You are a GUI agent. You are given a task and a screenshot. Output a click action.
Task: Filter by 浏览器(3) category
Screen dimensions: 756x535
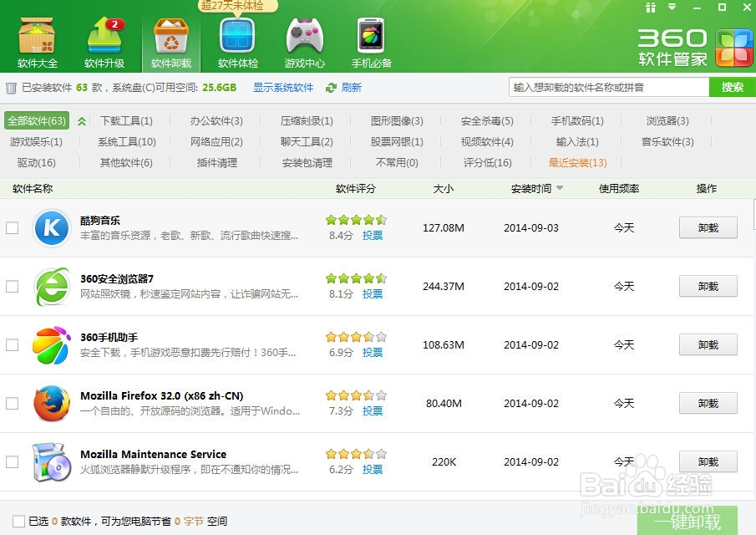[667, 121]
